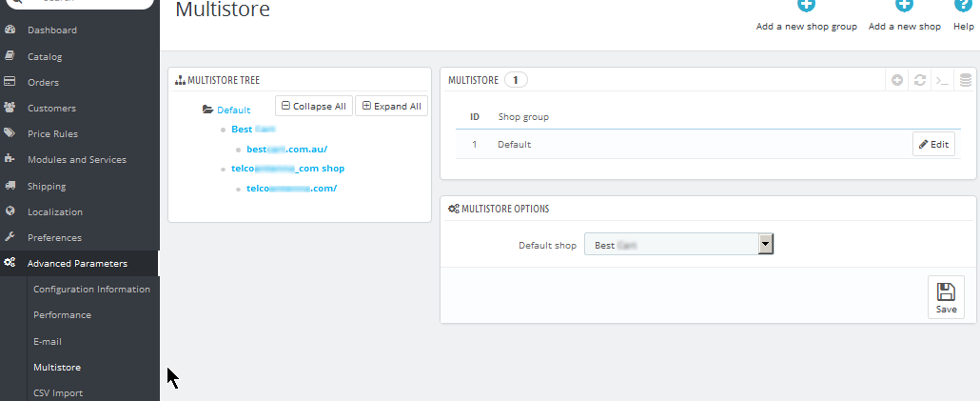Open the Performance submenu item
The height and width of the screenshot is (401, 980).
pyautogui.click(x=62, y=314)
